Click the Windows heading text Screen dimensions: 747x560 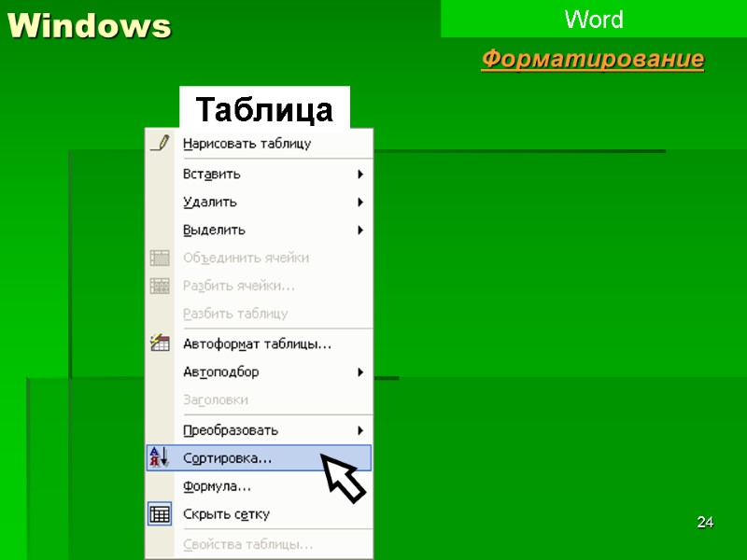[x=90, y=25]
